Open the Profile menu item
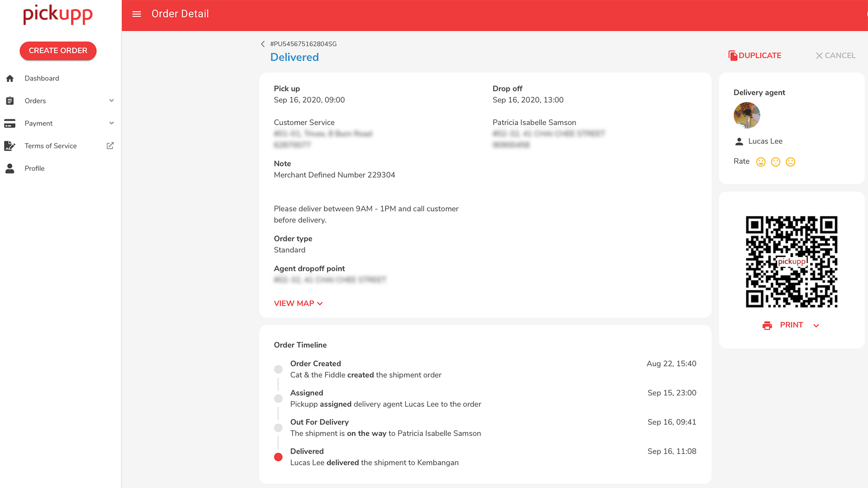This screenshot has height=488, width=868. (x=34, y=169)
